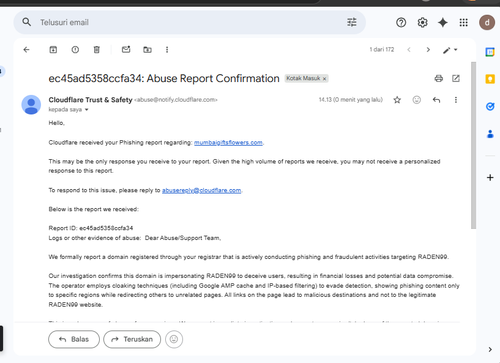Open more actions in the email toolbar
Image resolution: width=500 pixels, height=363 pixels.
pyautogui.click(x=167, y=50)
